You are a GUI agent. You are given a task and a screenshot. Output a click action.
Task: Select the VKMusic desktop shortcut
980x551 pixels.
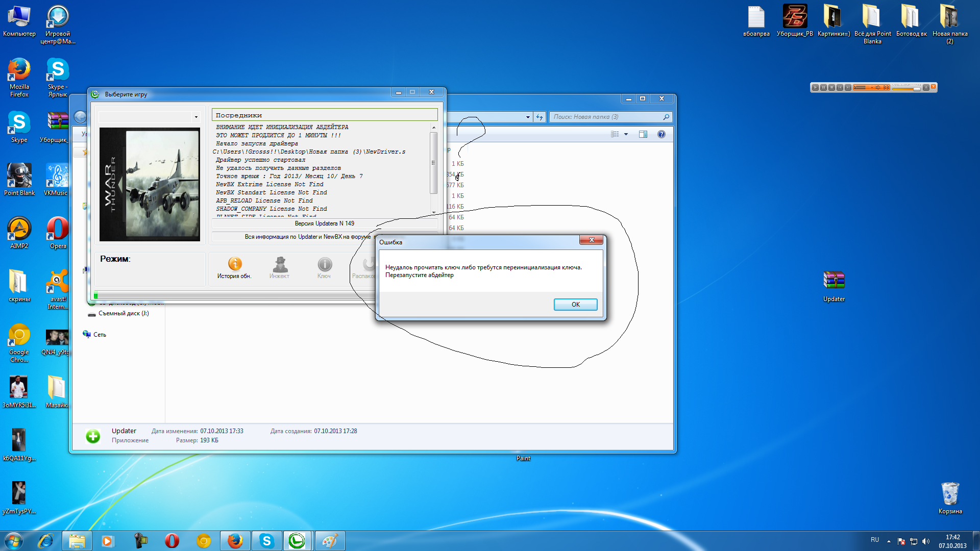(56, 180)
